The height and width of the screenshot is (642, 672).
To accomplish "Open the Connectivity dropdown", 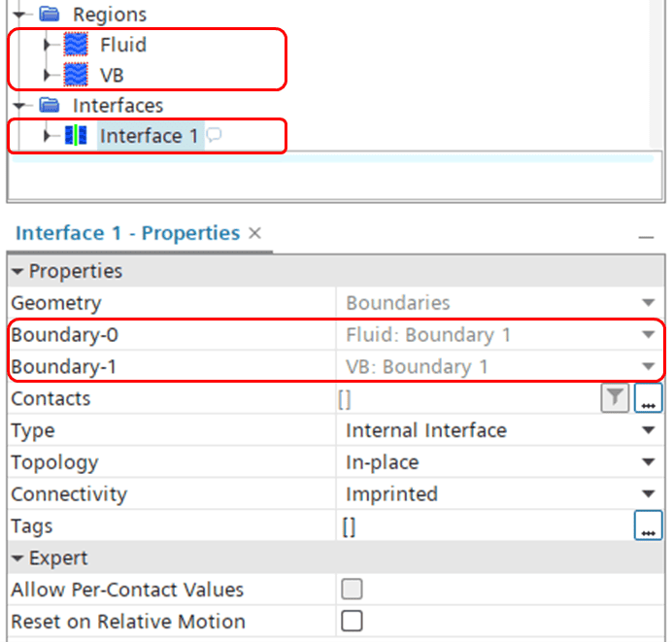I will click(x=648, y=494).
